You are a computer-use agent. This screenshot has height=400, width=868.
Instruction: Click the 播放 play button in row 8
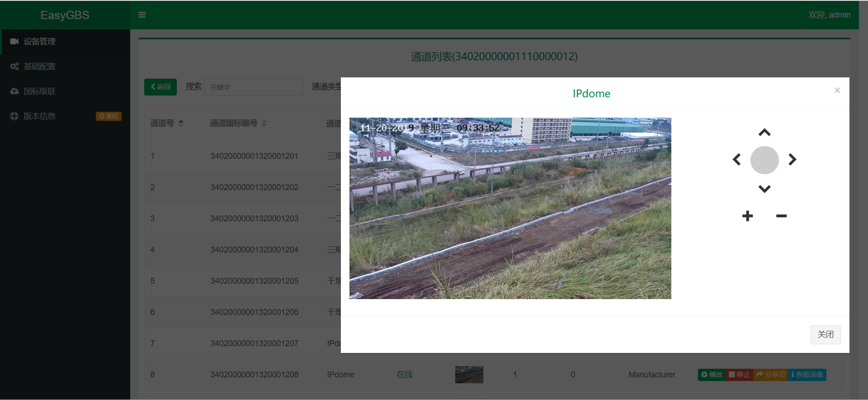(x=712, y=375)
